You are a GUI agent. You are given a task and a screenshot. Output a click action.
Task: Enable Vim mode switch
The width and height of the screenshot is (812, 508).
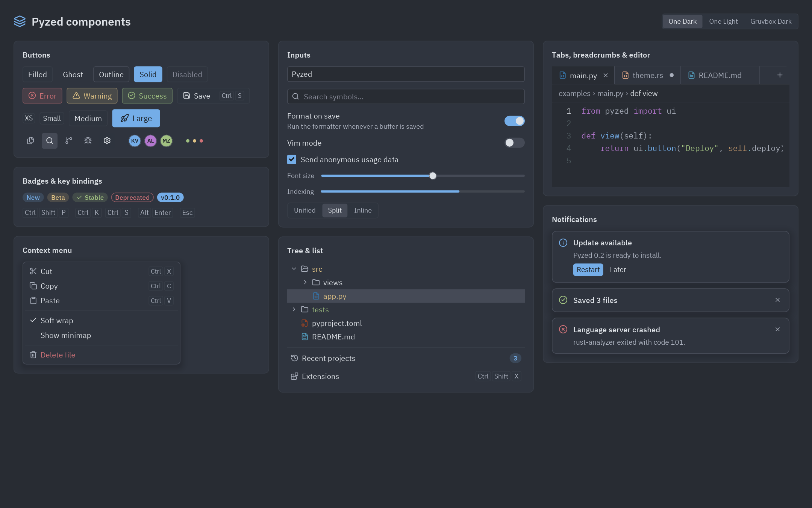(514, 143)
